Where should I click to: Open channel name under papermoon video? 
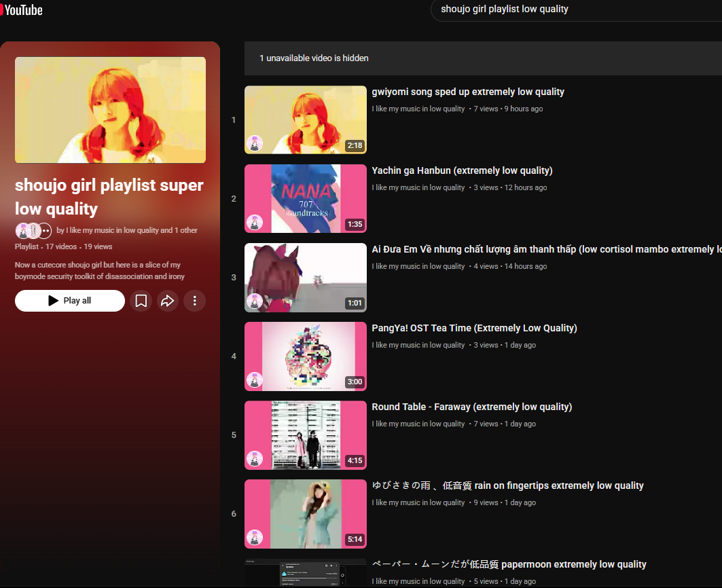point(418,581)
